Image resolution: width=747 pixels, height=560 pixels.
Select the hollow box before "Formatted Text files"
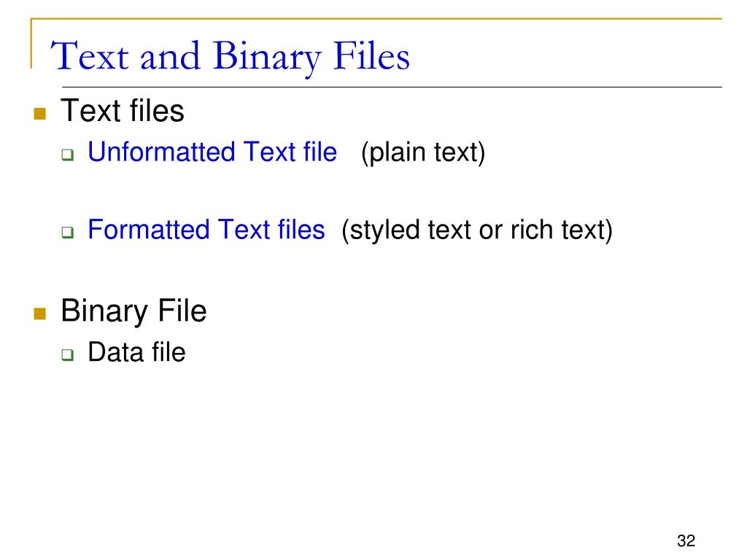tap(68, 233)
